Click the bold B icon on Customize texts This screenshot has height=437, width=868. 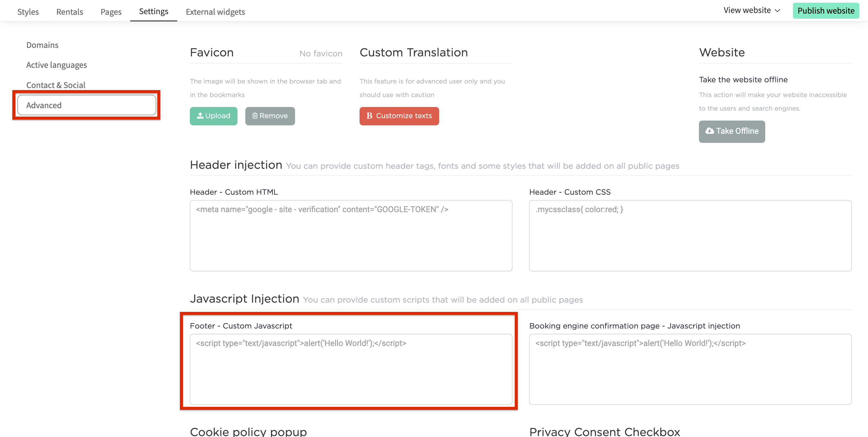point(369,115)
